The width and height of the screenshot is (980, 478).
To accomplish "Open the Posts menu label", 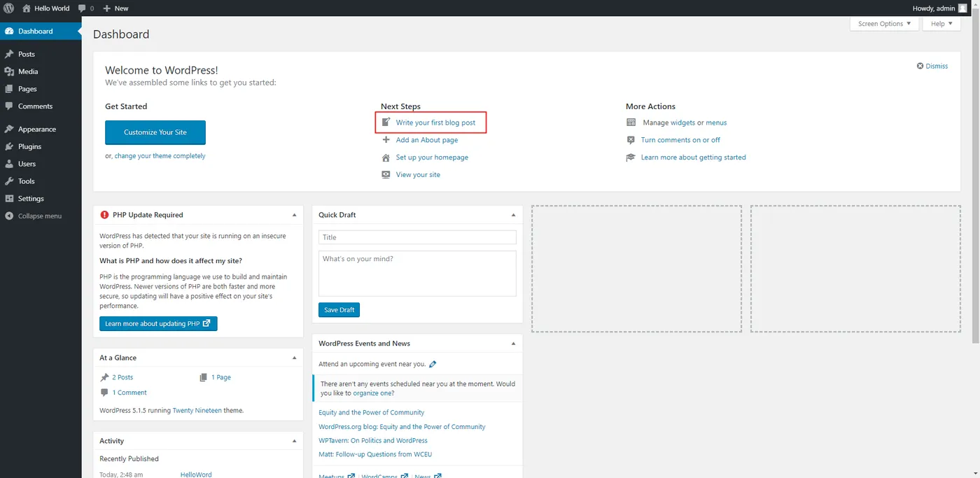I will tap(27, 54).
